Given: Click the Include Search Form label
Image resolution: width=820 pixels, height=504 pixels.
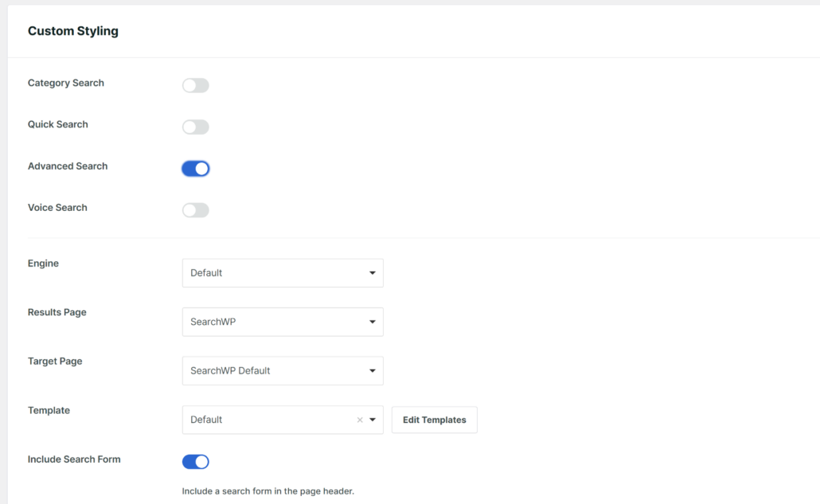Looking at the screenshot, I should 74,459.
